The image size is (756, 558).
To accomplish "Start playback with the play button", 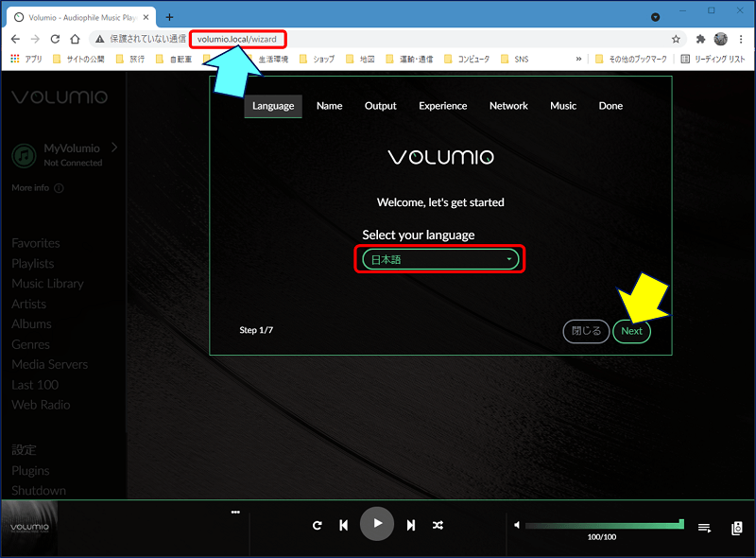I will coord(377,524).
